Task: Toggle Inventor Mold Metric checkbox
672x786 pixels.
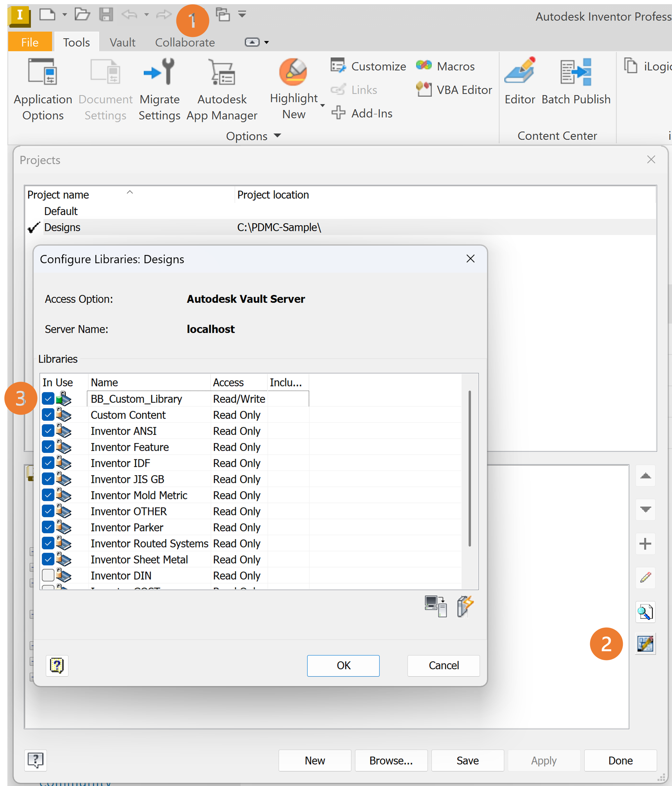Action: (x=48, y=495)
